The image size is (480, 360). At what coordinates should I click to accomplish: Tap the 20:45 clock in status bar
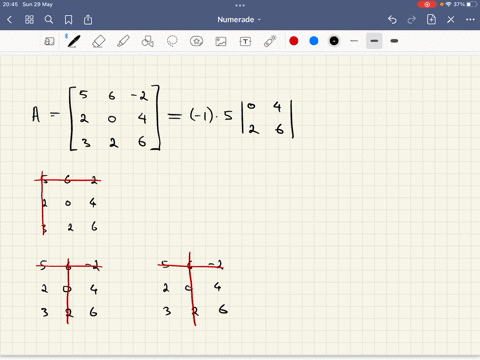[x=10, y=4]
